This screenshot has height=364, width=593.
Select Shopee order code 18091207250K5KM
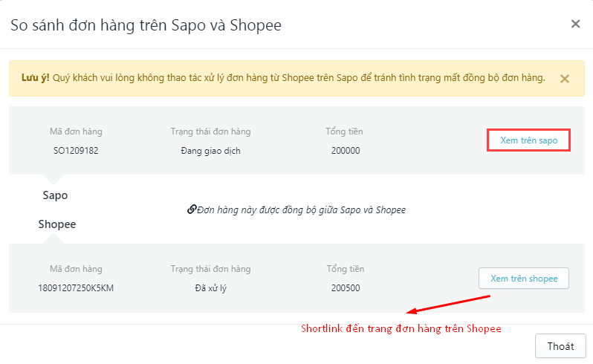76,288
